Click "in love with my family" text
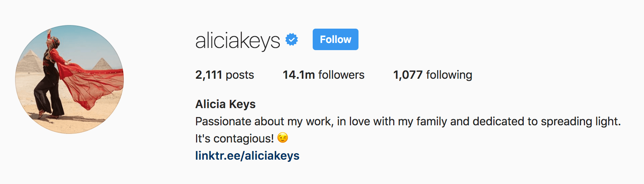This screenshot has width=644, height=184. click(x=392, y=122)
